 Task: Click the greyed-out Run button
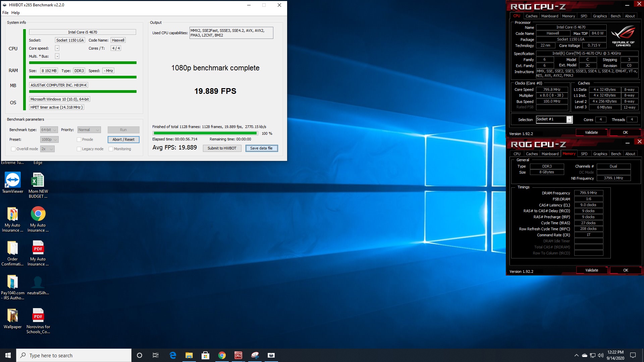point(123,130)
